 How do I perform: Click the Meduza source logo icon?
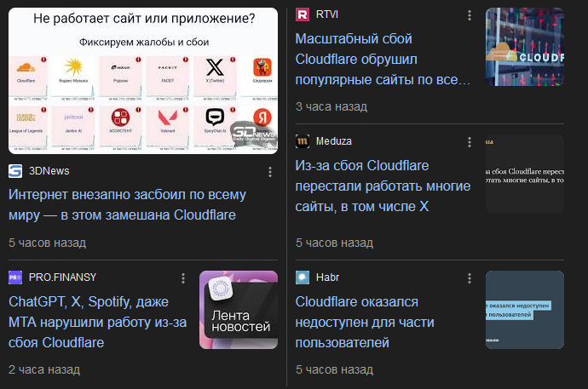[303, 141]
